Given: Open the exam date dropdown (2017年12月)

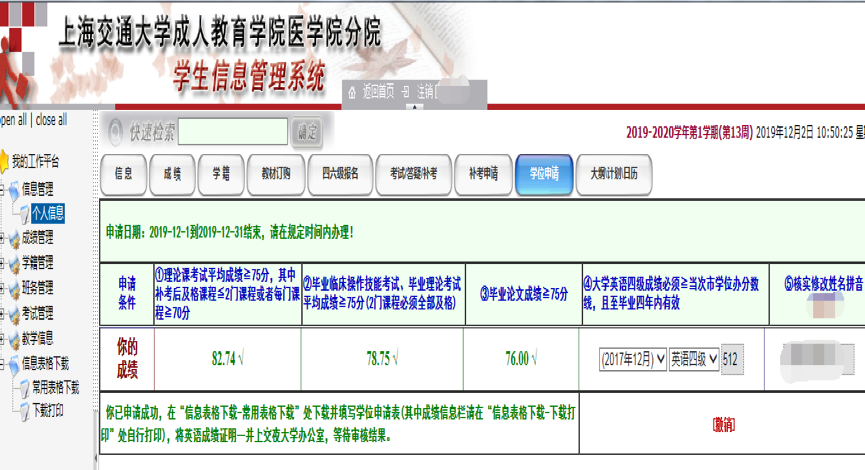Looking at the screenshot, I should pyautogui.click(x=633, y=360).
